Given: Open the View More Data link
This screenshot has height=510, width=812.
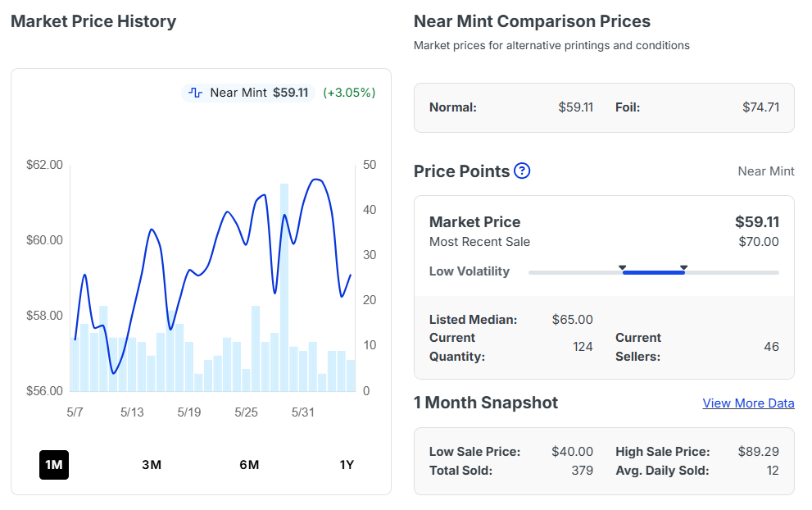Looking at the screenshot, I should [748, 403].
